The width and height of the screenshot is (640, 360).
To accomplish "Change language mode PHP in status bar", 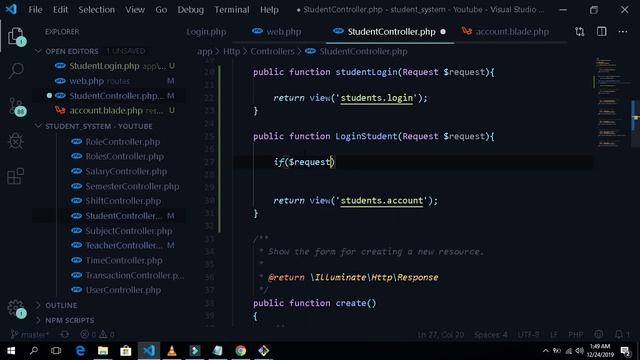I will (x=576, y=335).
